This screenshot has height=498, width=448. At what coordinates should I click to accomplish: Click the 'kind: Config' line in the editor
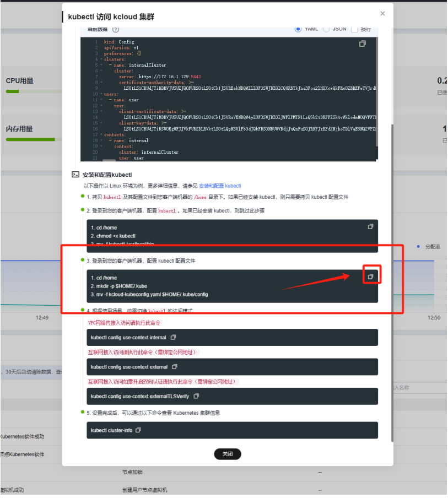(x=119, y=42)
